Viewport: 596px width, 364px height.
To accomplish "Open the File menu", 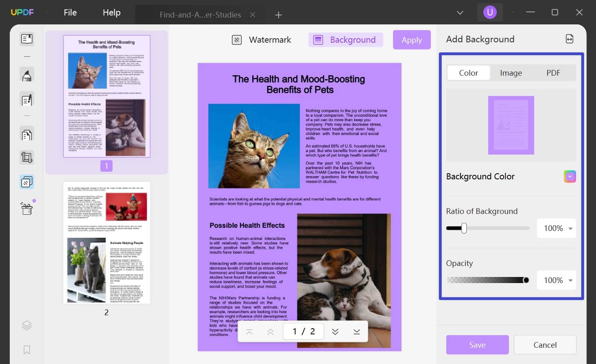I will [x=70, y=12].
